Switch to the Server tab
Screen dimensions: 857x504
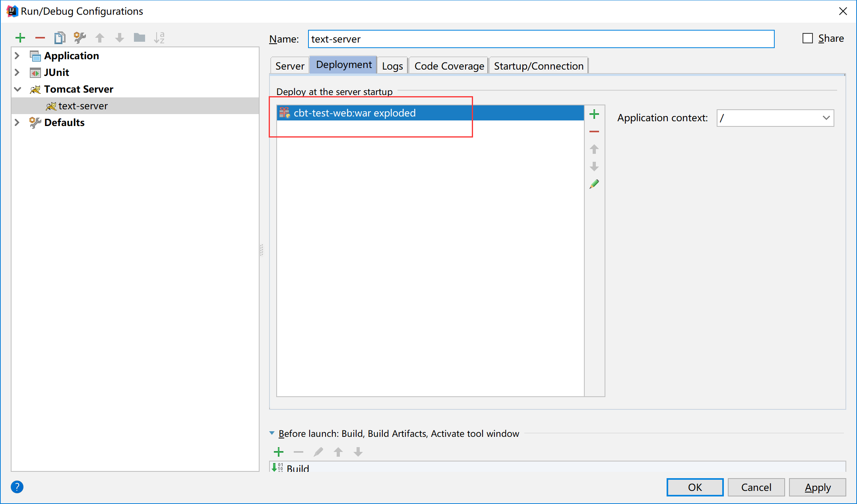point(290,66)
